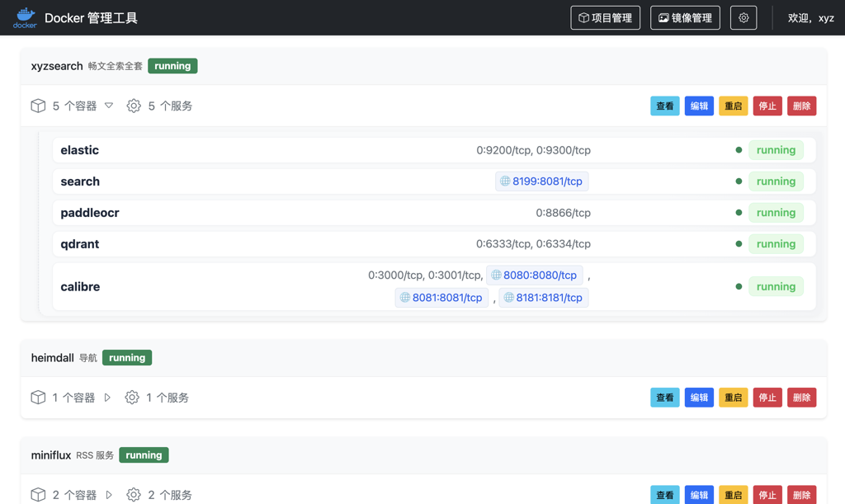Viewport: 845px width, 504px height.
Task: Click 编辑 button for heimdall
Action: coord(699,398)
